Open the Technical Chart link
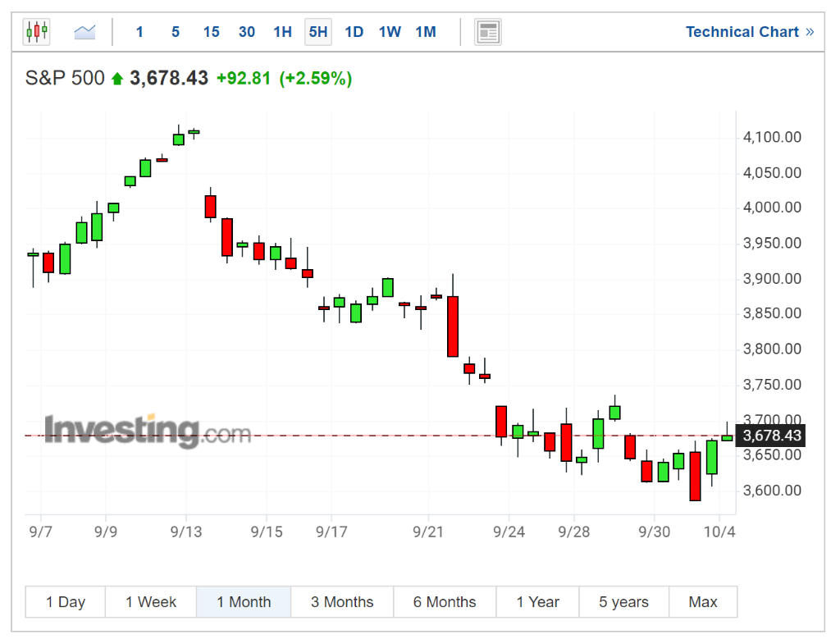The width and height of the screenshot is (840, 639). coord(750,32)
